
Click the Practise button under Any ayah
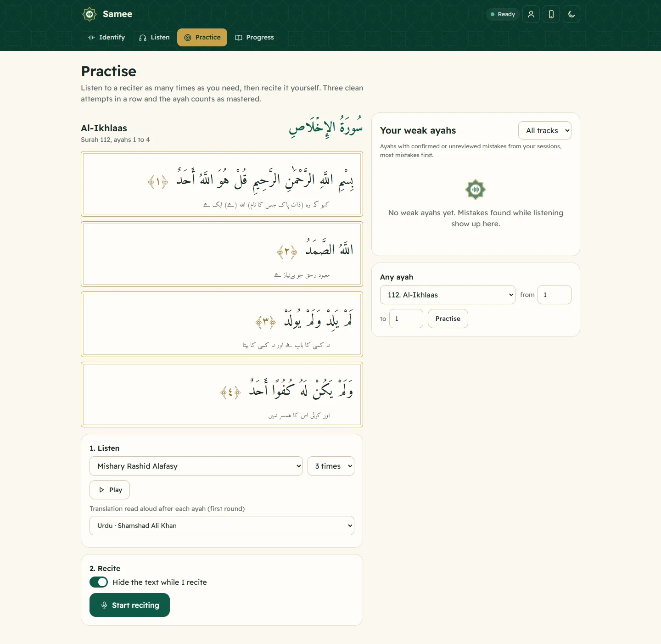(x=448, y=319)
